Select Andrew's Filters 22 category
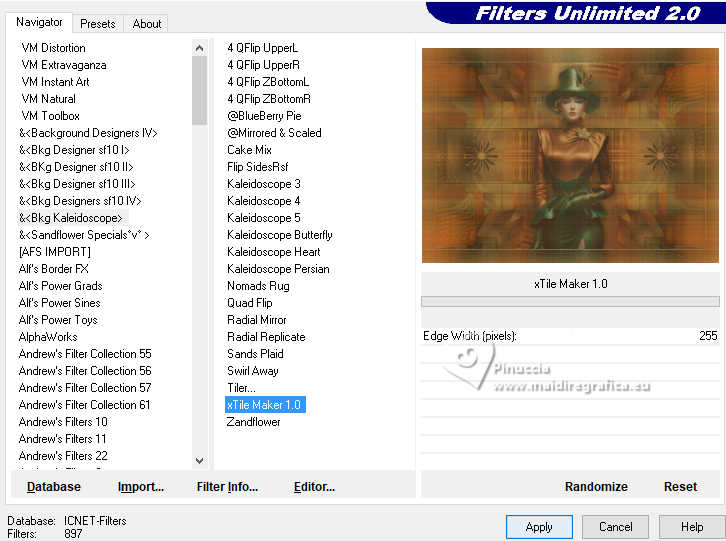This screenshot has width=726, height=541. pos(63,456)
